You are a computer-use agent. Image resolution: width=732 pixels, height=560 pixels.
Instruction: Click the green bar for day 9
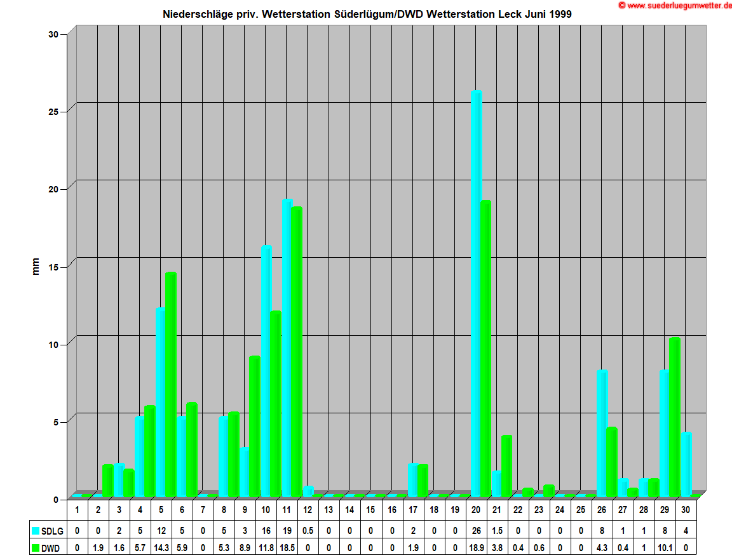point(254,425)
